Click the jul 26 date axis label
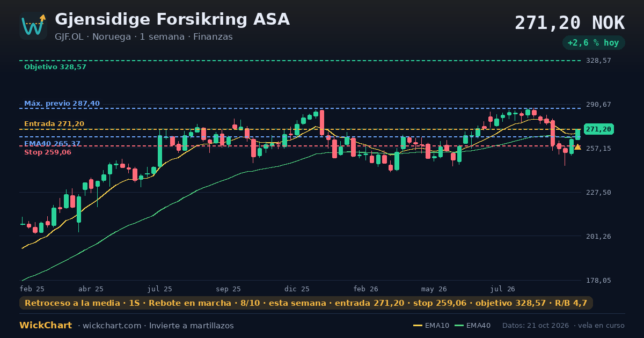Screen dimensions: 644x338 click(503, 289)
